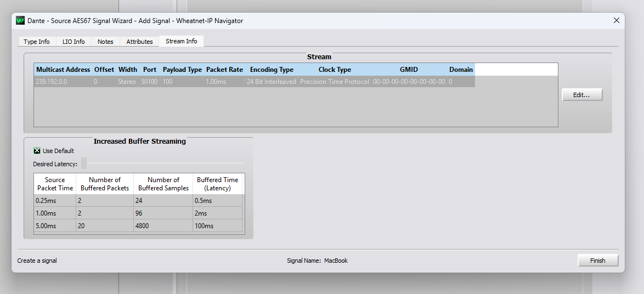644x294 pixels.
Task: Open the LIO Info tab
Action: (x=74, y=42)
